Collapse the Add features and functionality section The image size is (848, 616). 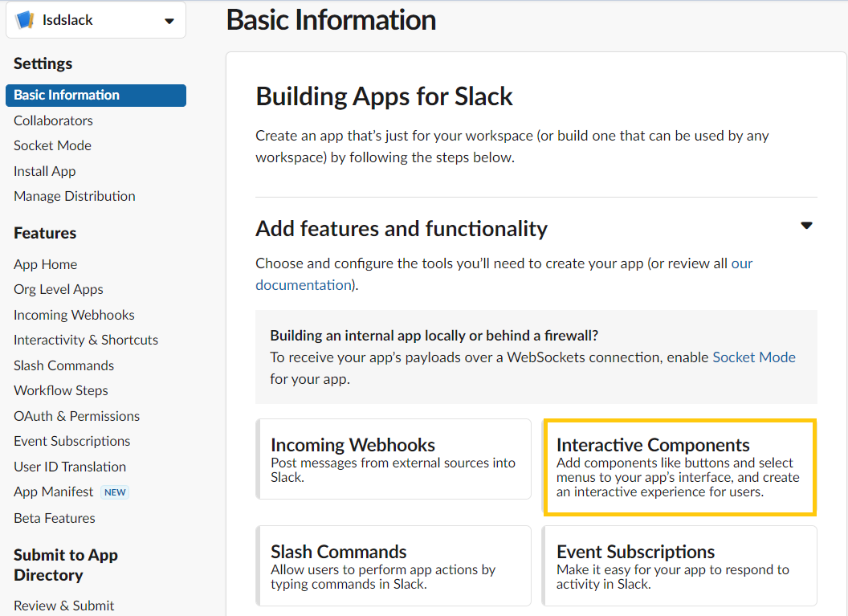(806, 226)
